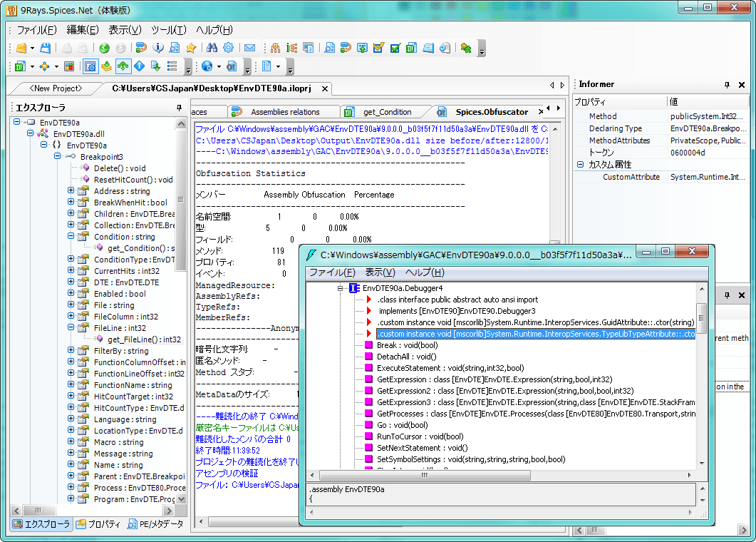Viewport: 756px width, 542px height.
Task: Toggle the highlighted blue window view button
Action: (x=90, y=66)
